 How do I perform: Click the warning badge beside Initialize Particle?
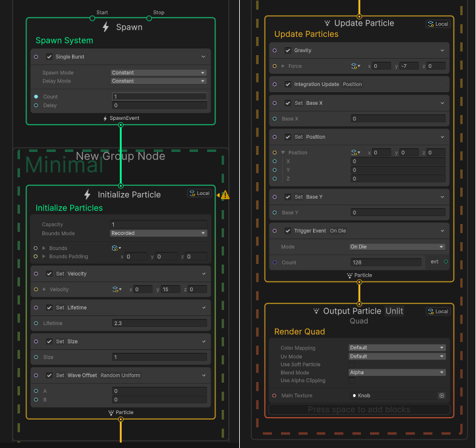225,195
